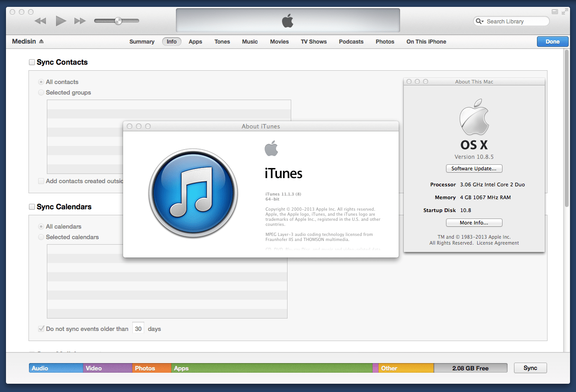Toggle Do not sync events older than
Screen dimensions: 576x392
point(41,329)
